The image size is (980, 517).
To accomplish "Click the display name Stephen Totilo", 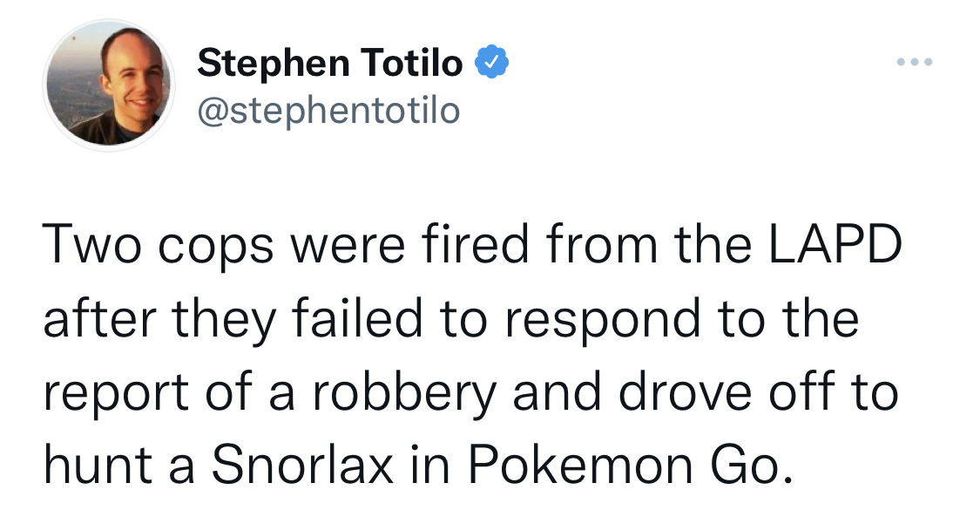I will coord(329,63).
